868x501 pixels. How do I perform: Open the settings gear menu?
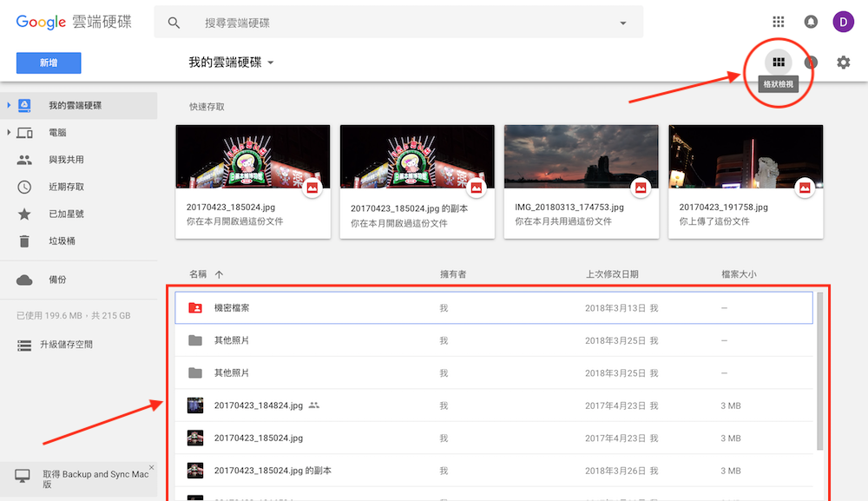click(843, 62)
